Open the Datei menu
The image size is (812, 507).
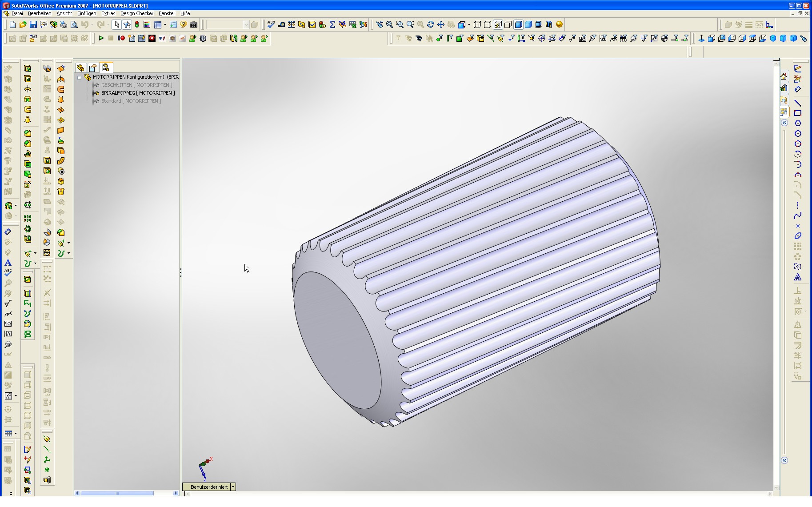[17, 13]
